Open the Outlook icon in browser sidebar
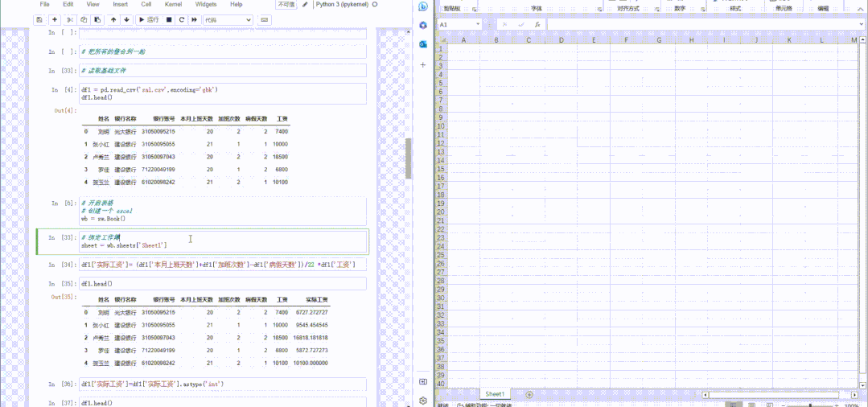The width and height of the screenshot is (868, 407). (x=423, y=43)
